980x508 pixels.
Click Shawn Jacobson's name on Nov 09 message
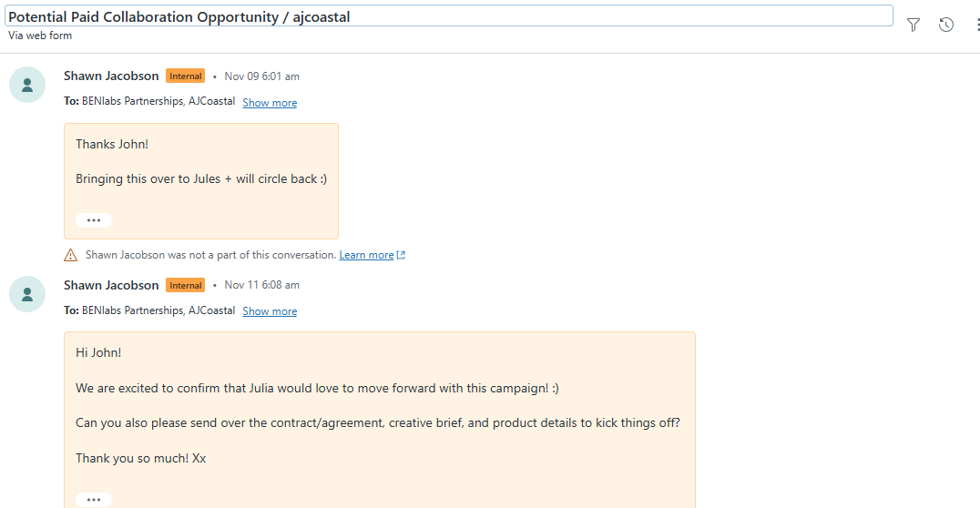click(x=111, y=76)
